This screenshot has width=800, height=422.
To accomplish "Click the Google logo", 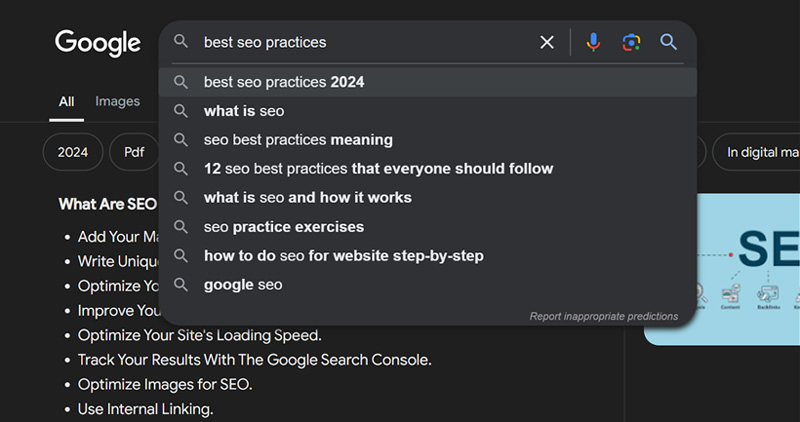I will 97,43.
